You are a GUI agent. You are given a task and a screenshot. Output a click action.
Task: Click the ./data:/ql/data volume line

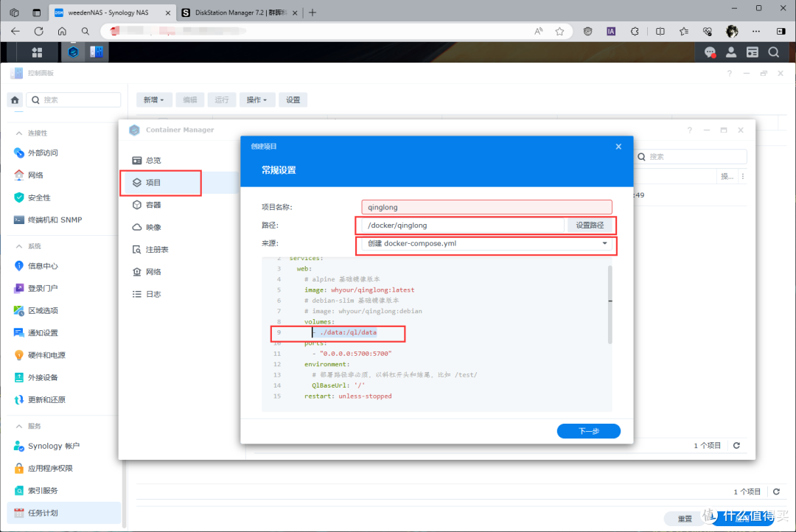pos(348,332)
